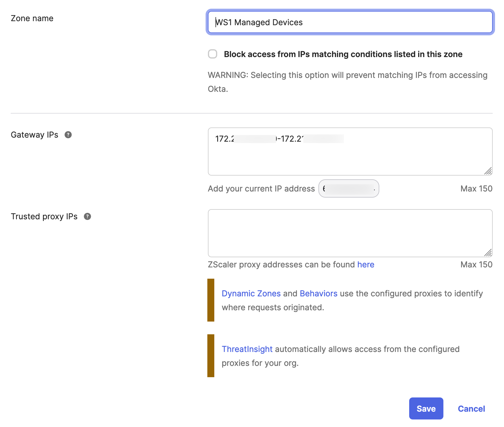This screenshot has height=427, width=504.
Task: Edit the Zone name field
Action: pyautogui.click(x=350, y=22)
